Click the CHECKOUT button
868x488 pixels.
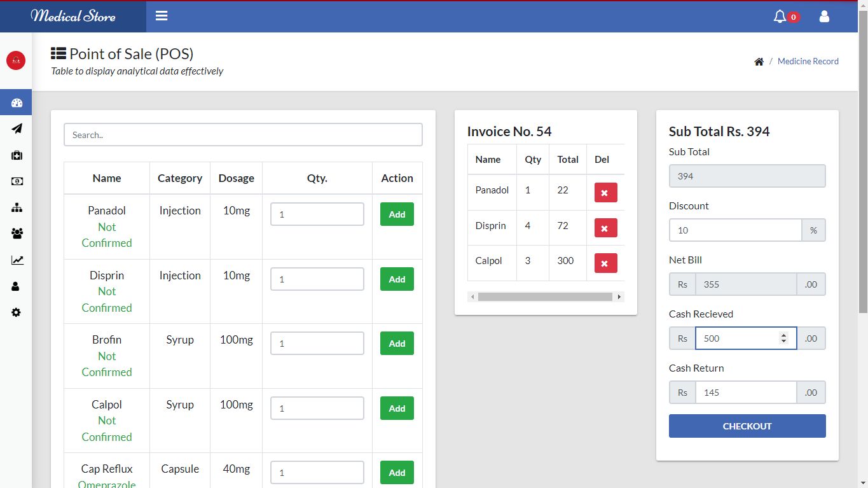point(747,426)
